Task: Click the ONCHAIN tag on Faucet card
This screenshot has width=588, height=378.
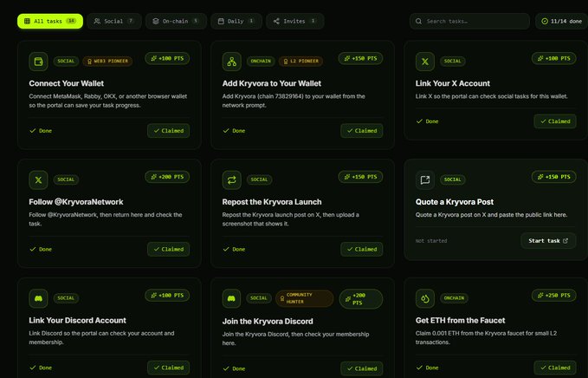Action: (x=454, y=298)
